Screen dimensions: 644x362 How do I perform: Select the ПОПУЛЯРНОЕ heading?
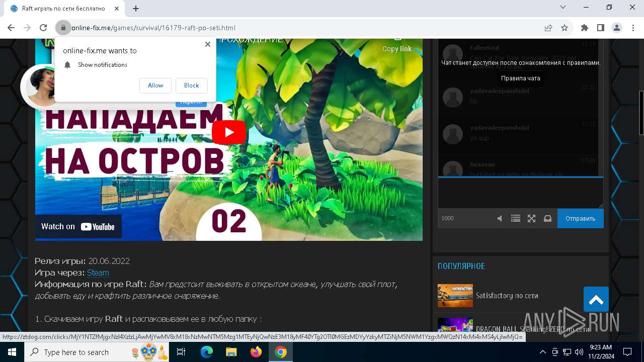pyautogui.click(x=461, y=266)
